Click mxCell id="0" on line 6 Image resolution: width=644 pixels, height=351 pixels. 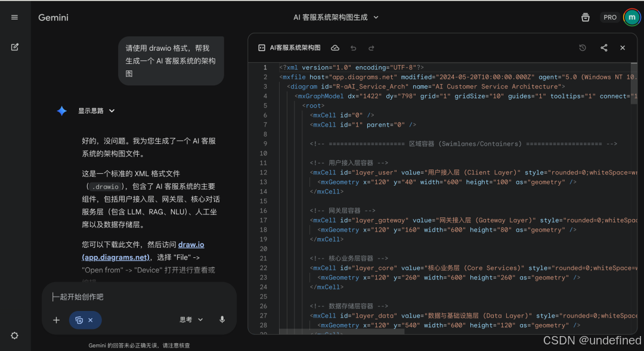tap(342, 115)
